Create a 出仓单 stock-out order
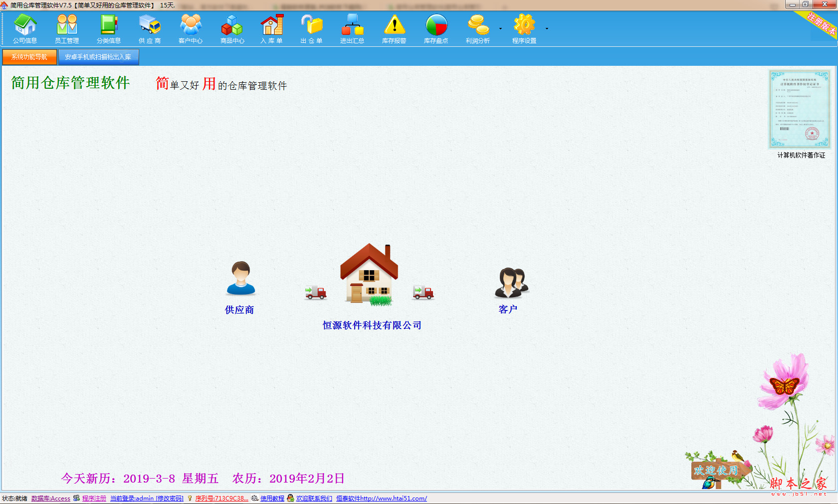Screen dimensions: 838x504 click(312, 29)
